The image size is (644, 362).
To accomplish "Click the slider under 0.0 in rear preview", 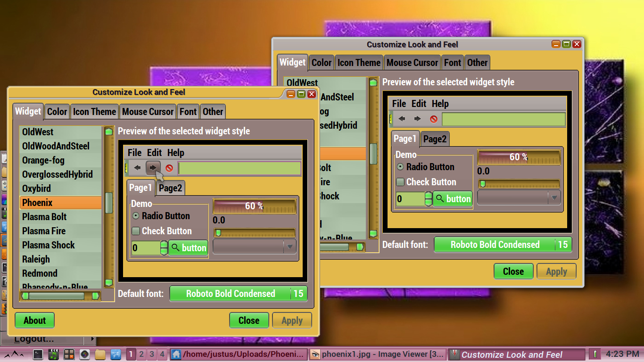I will coord(519,184).
